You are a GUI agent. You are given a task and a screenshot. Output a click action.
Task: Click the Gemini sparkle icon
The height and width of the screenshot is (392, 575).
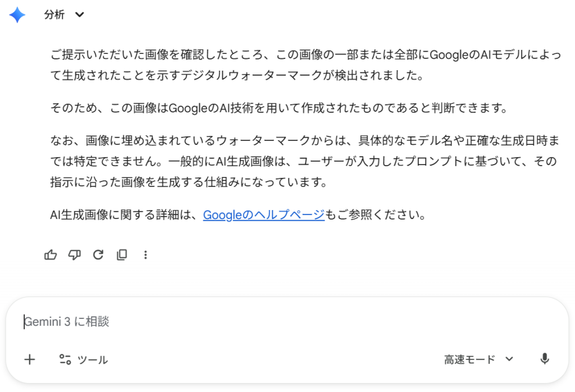[x=17, y=15]
